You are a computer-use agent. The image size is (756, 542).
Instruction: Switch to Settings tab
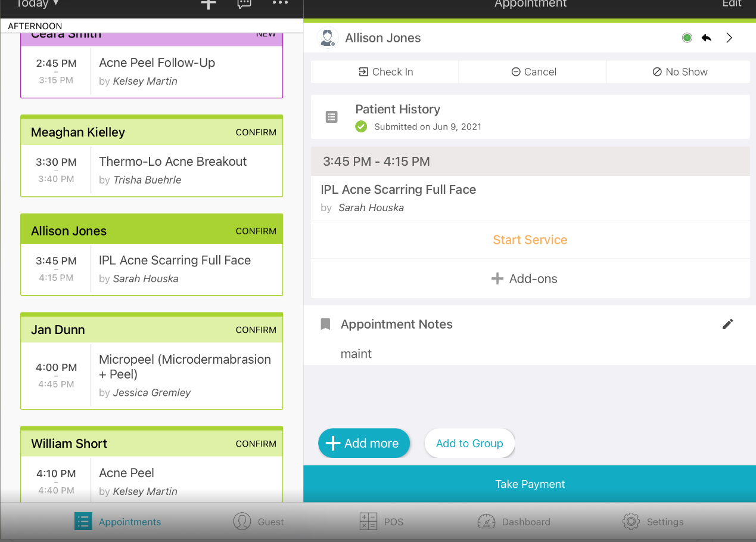pos(653,522)
